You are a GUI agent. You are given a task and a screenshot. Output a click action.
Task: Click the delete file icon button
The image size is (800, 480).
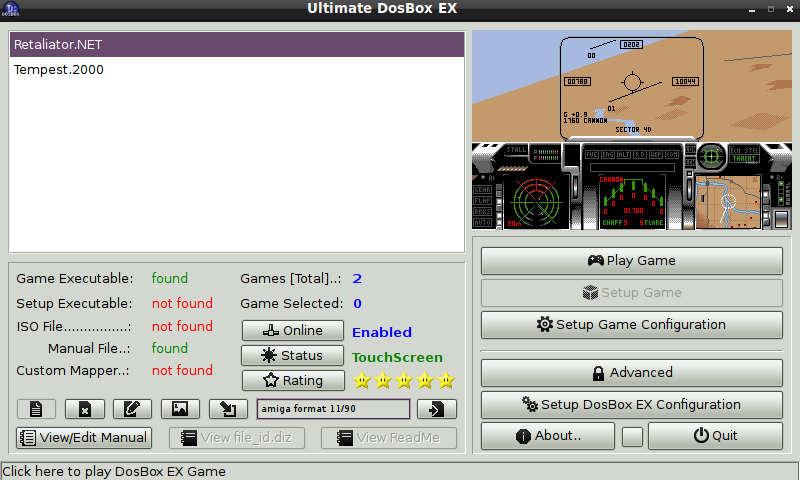84,409
